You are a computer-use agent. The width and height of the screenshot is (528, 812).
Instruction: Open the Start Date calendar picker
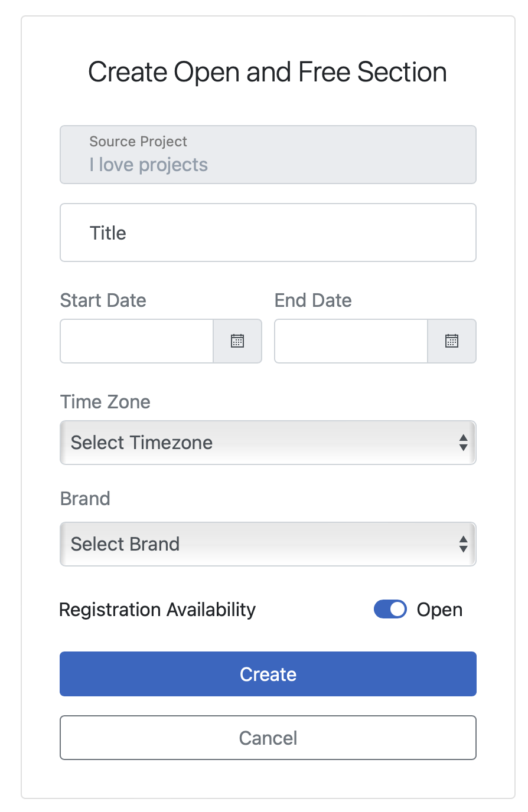tap(237, 341)
